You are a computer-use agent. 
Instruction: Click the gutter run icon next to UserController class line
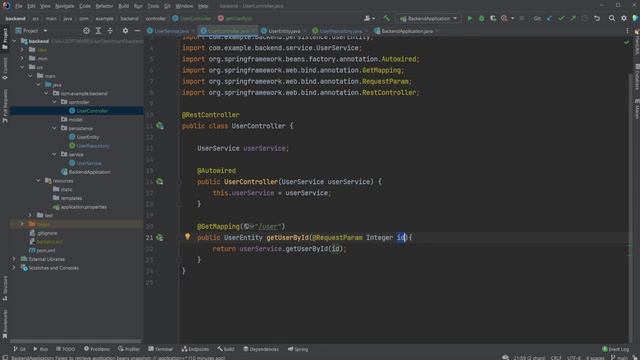(x=160, y=126)
